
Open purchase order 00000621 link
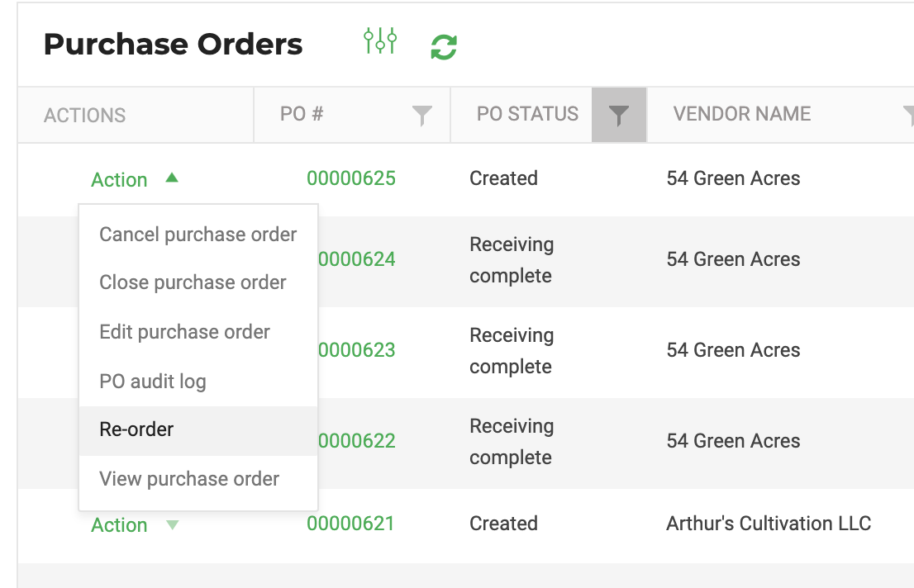tap(350, 524)
